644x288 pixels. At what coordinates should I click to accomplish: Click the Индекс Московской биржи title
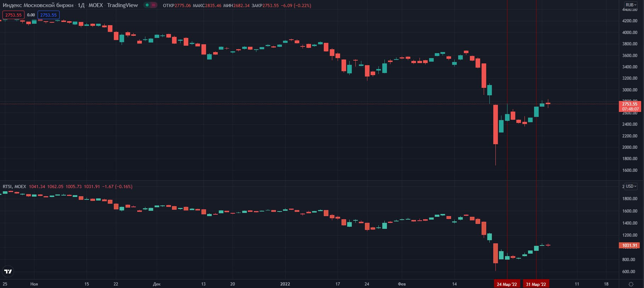click(x=38, y=5)
